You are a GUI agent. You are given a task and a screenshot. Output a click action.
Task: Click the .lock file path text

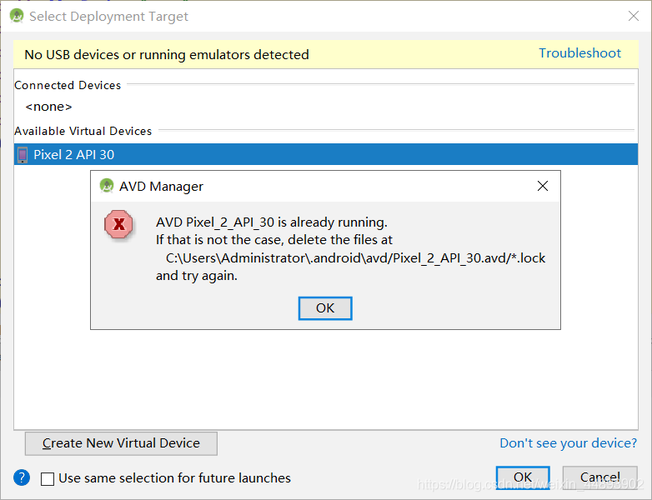[355, 258]
